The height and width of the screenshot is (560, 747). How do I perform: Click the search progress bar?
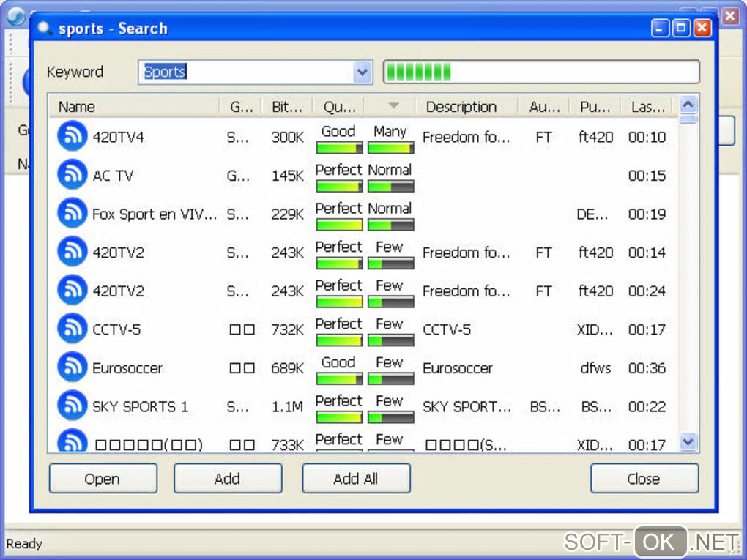point(541,72)
